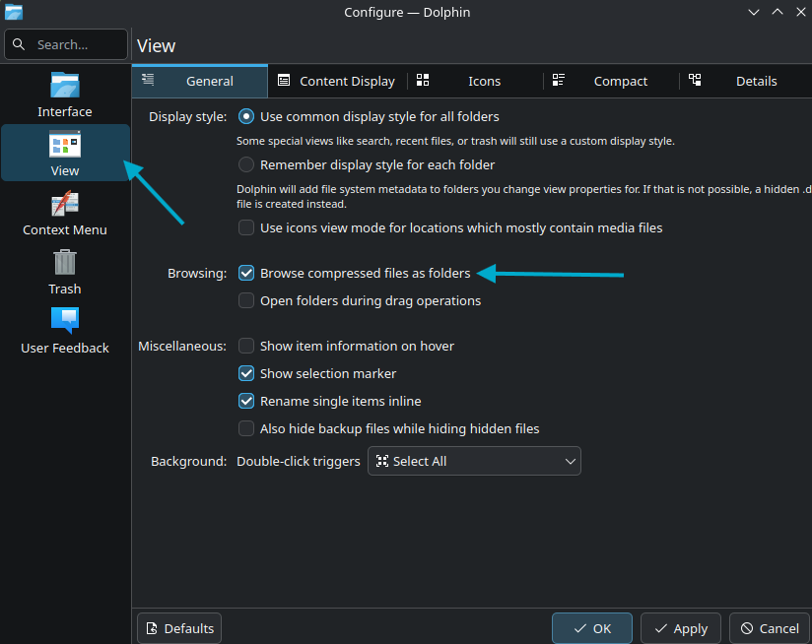
Task: Open the Details view tab
Action: (x=746, y=81)
